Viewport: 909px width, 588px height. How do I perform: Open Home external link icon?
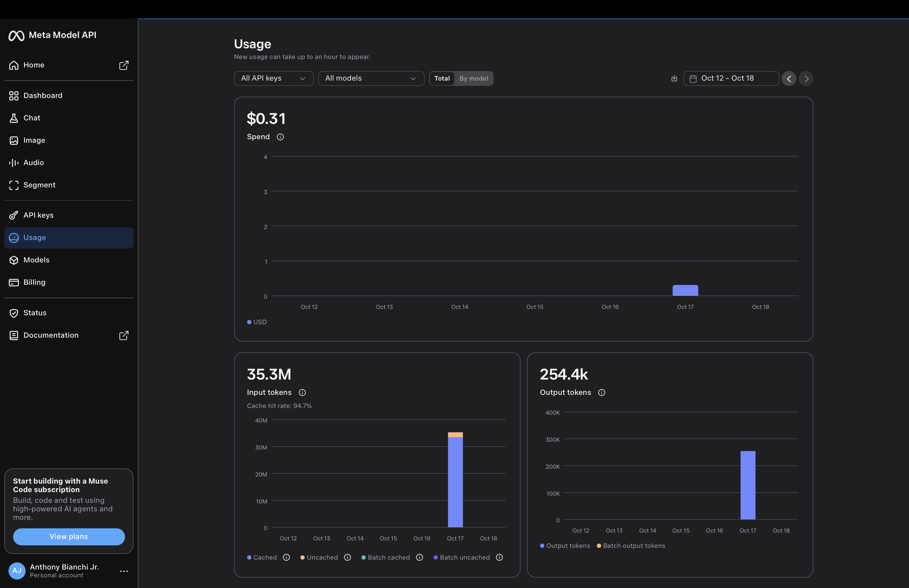[124, 65]
